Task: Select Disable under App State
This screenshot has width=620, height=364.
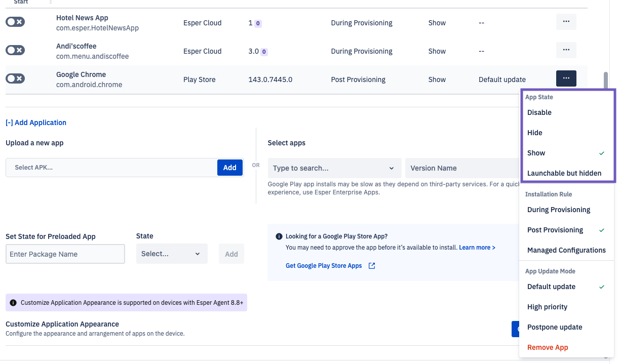Action: [x=539, y=112]
